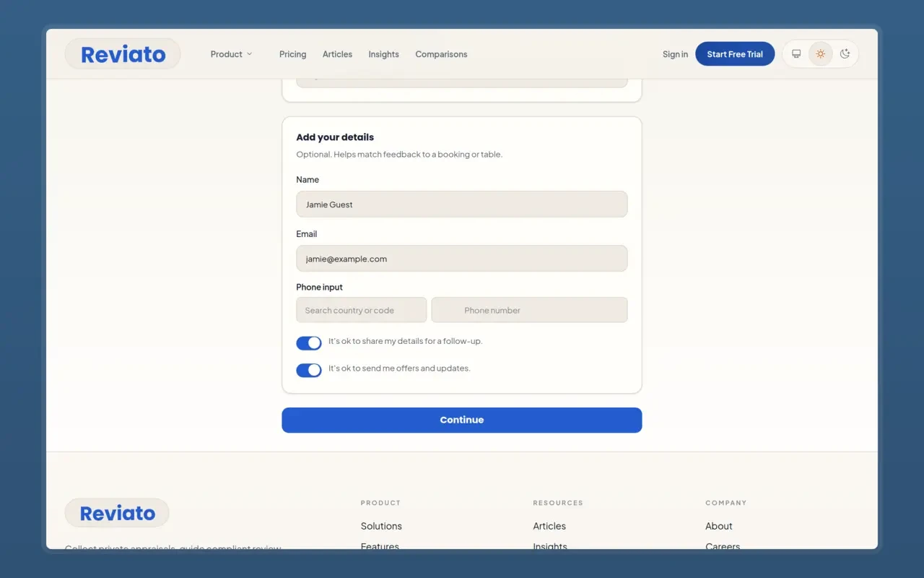Image resolution: width=924 pixels, height=578 pixels.
Task: Click the Continue button
Action: [462, 420]
